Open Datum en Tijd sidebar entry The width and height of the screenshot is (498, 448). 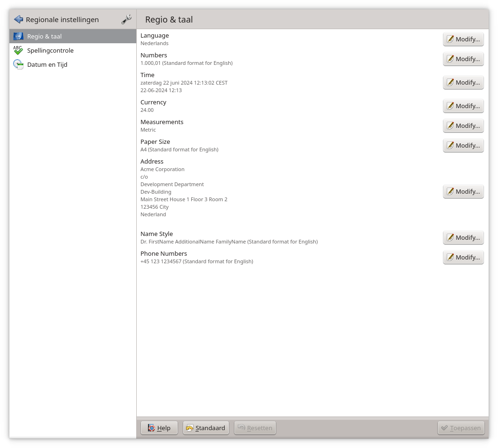coord(73,64)
